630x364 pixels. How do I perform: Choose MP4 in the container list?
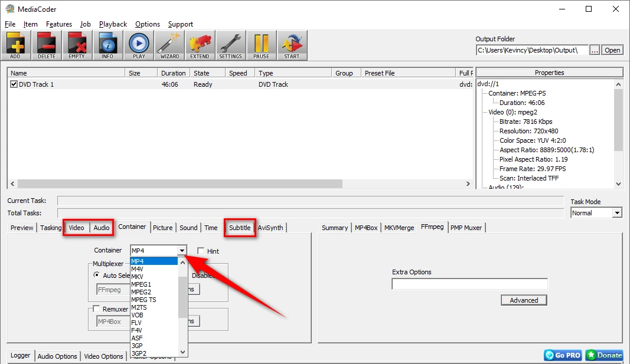(x=154, y=261)
